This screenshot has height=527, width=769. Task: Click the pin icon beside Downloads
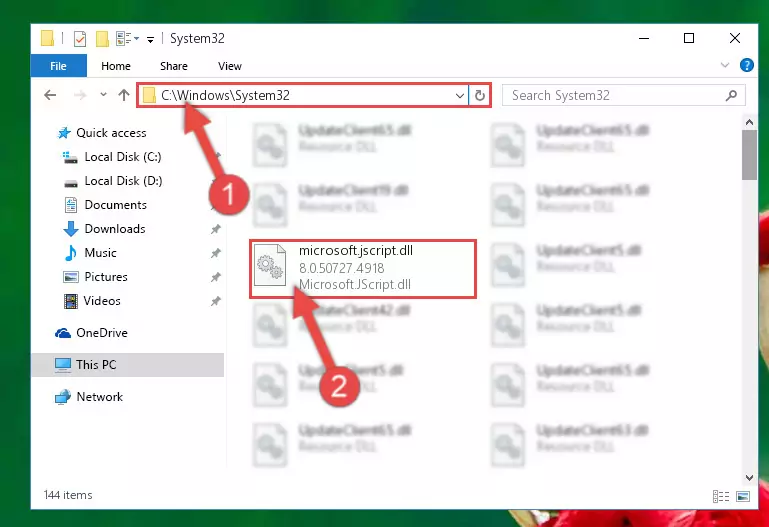coord(215,229)
